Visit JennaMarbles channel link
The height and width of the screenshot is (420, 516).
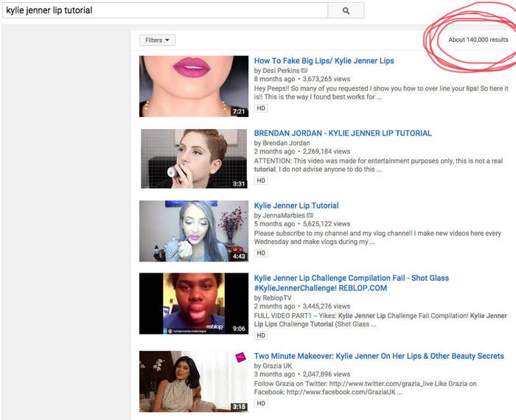pyautogui.click(x=284, y=215)
